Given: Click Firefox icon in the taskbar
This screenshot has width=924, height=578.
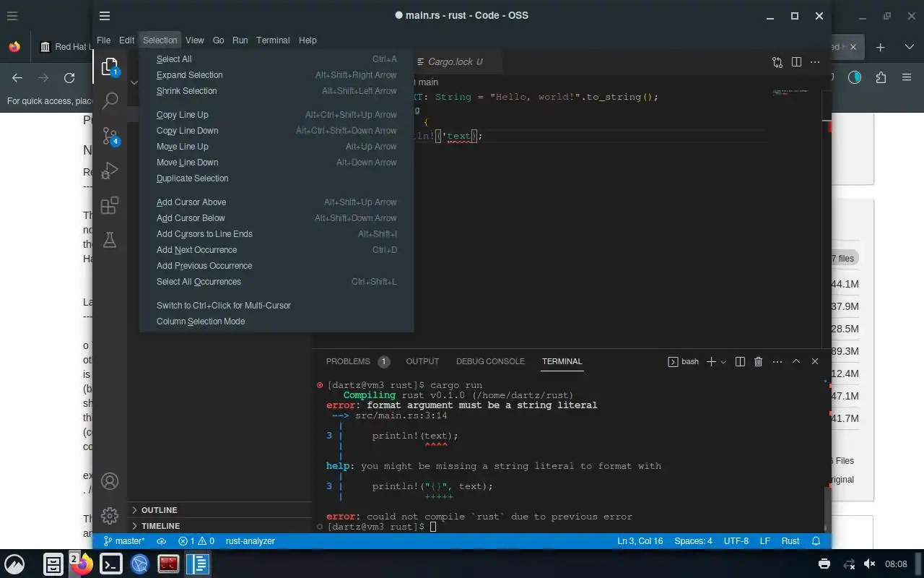Looking at the screenshot, I should pos(82,564).
